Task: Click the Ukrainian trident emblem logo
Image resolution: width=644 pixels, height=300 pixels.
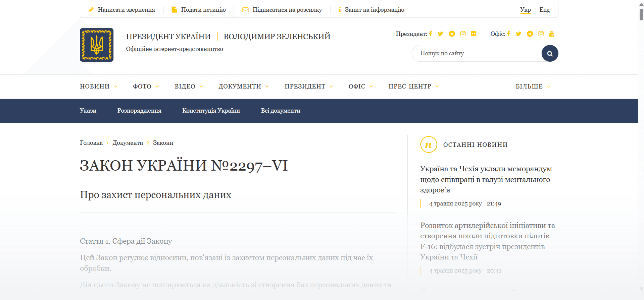Action: [97, 45]
